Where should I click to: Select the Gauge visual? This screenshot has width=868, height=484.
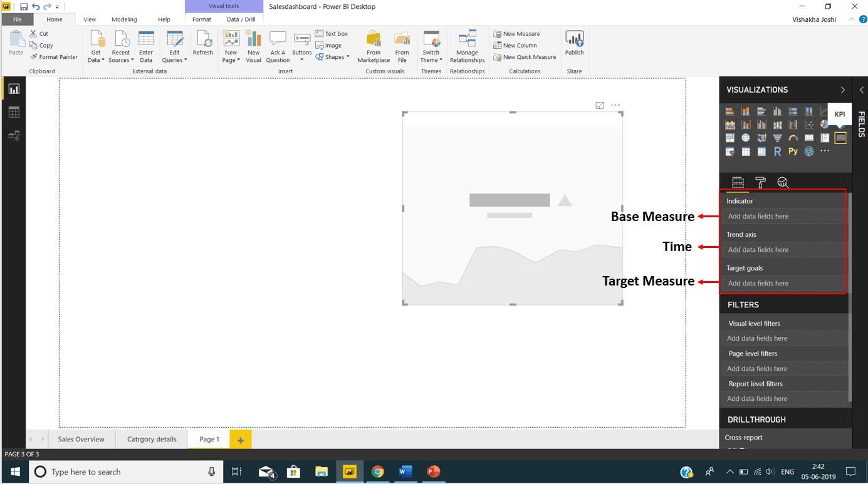tap(793, 138)
